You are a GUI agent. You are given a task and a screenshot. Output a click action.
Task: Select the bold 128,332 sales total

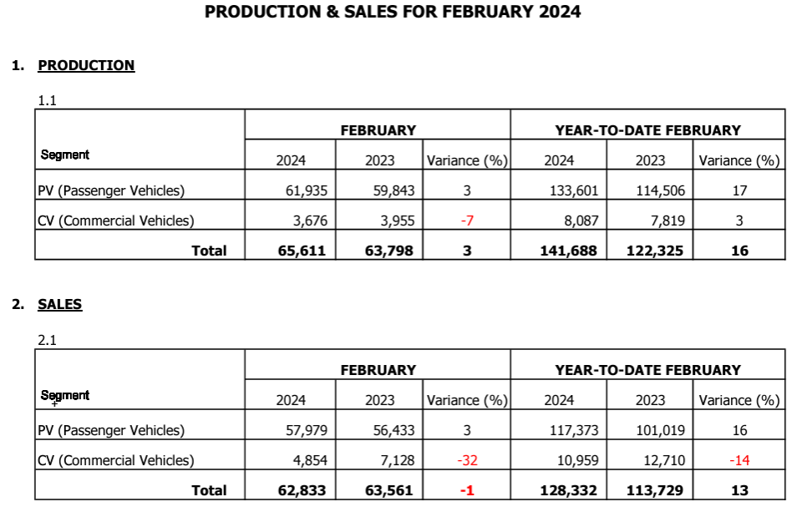point(568,490)
